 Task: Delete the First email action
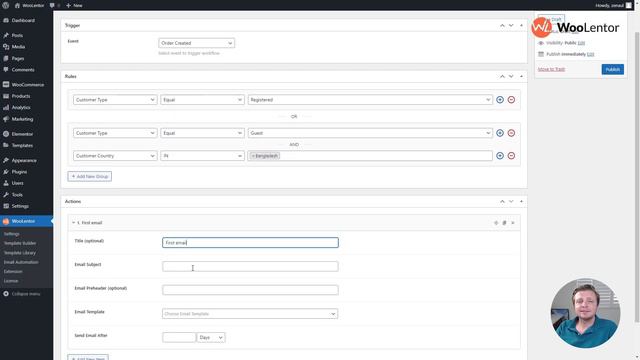coord(513,223)
